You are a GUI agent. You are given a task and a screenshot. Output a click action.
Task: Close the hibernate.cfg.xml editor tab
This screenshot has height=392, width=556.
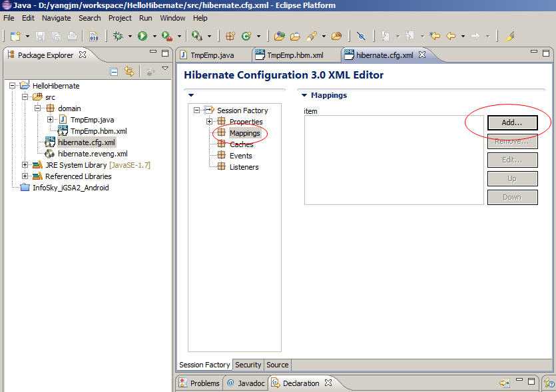pos(422,55)
